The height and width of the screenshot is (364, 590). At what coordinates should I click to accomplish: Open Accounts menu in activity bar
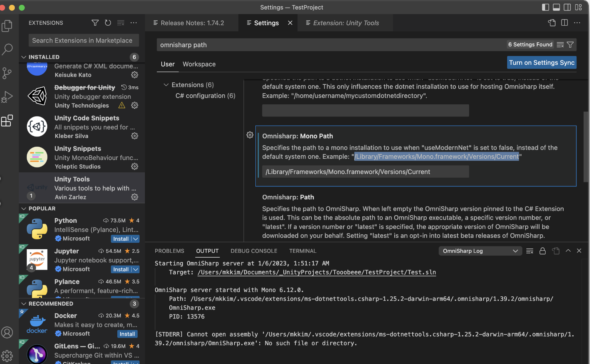pyautogui.click(x=7, y=332)
